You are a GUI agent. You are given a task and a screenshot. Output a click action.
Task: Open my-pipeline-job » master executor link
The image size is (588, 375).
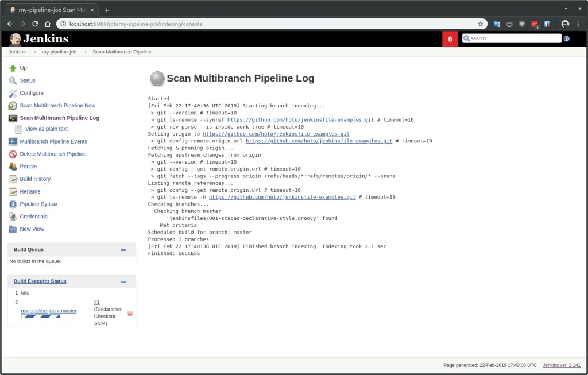point(49,311)
